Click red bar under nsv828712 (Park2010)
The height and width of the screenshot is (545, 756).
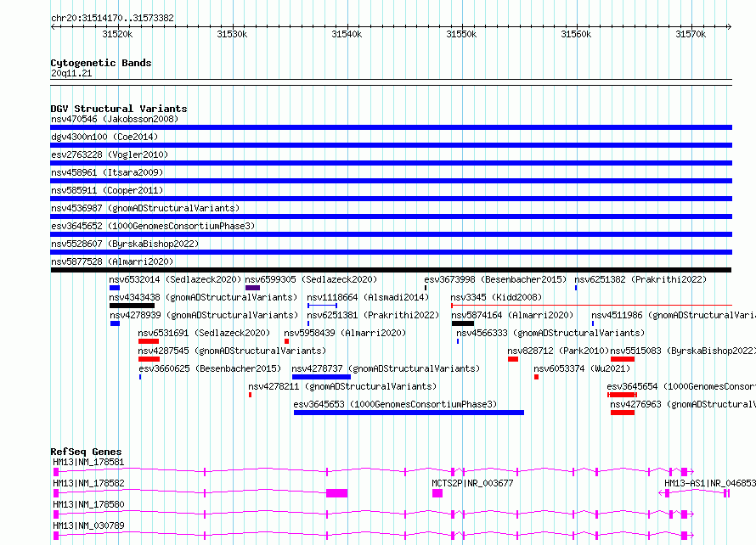[513, 359]
